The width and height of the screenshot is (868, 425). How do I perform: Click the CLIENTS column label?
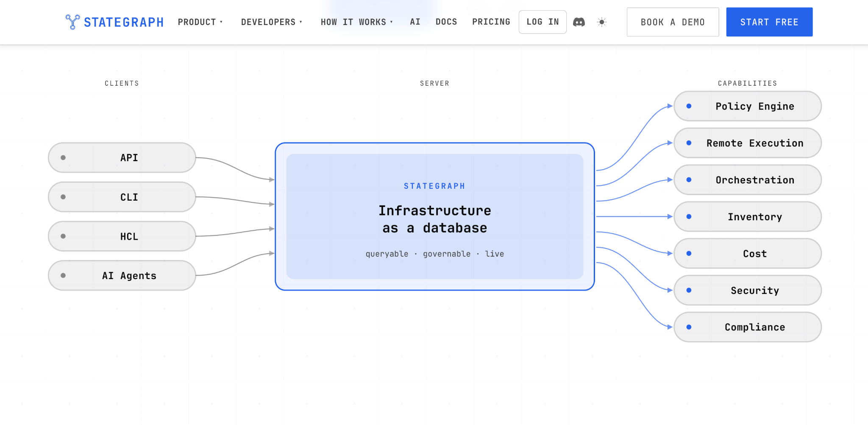[122, 84]
